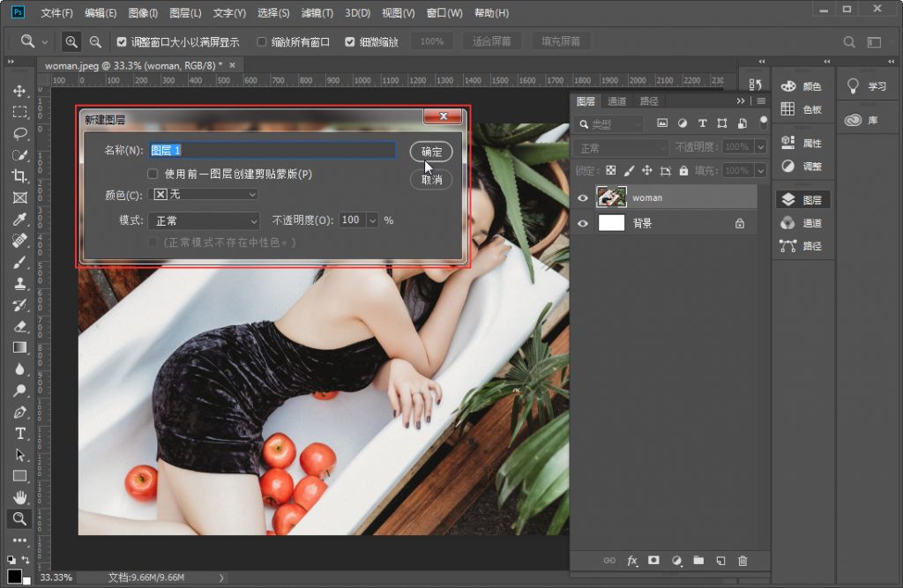Switch to the 通道 Channels tab

click(x=617, y=101)
